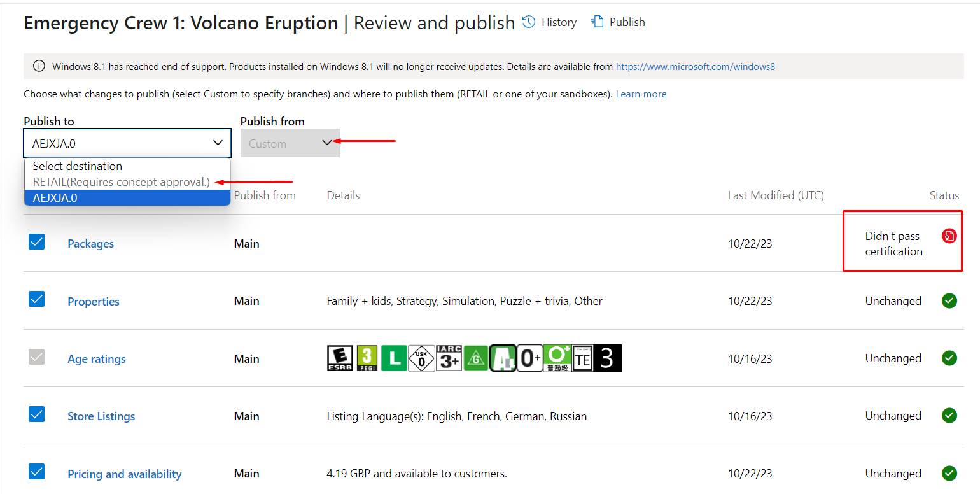980x494 pixels.
Task: Choose RETAIL (Requires concept approval) option
Action: (x=127, y=182)
